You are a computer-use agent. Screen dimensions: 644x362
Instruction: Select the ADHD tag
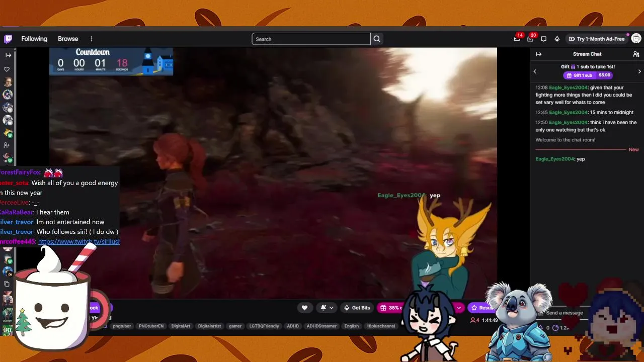(293, 326)
